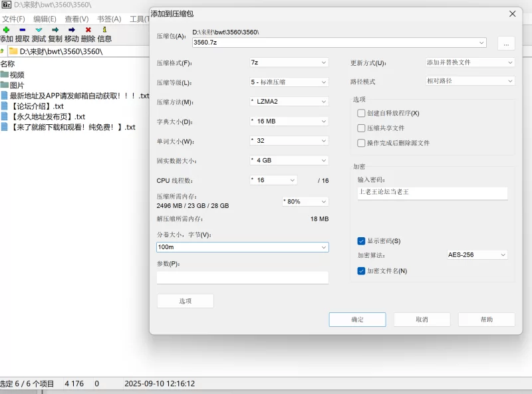
Task: Toggle 加密文件名(N) checkbox
Action: (361, 270)
